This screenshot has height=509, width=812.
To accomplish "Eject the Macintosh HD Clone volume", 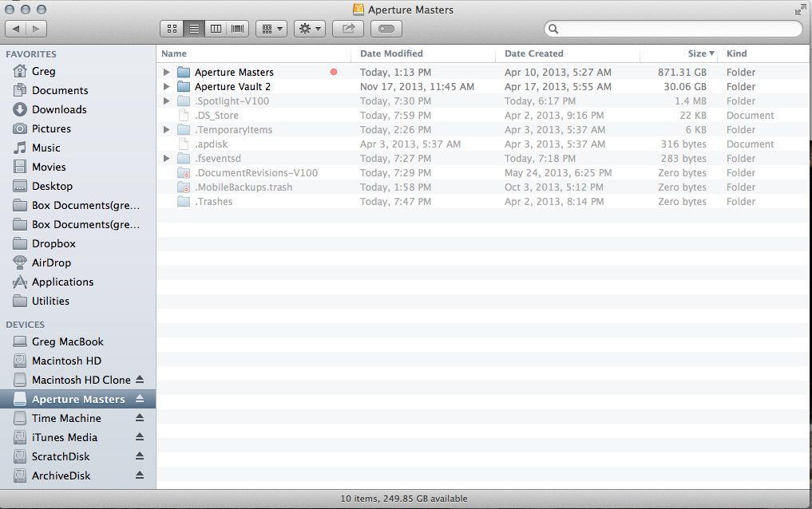I will (x=140, y=380).
